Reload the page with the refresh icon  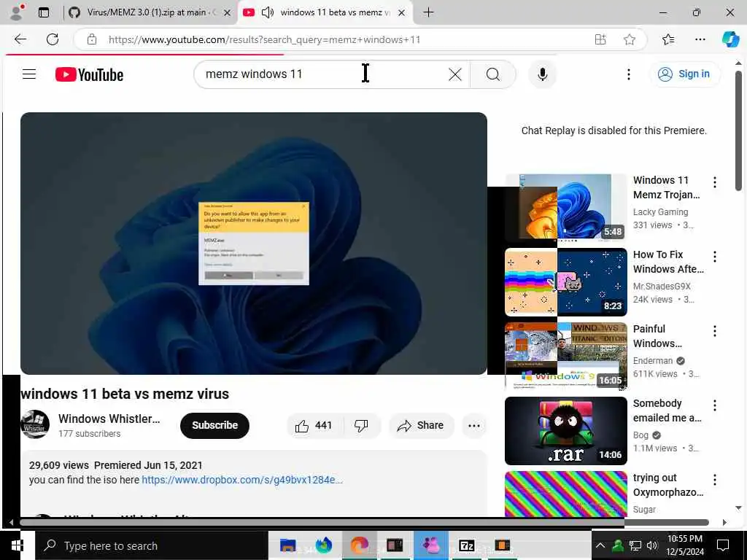click(53, 39)
